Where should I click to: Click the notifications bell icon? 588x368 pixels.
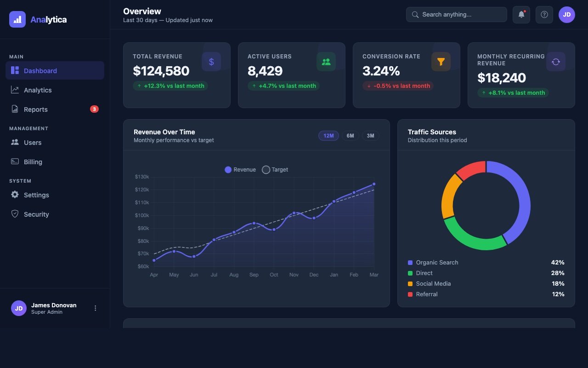coord(521,15)
